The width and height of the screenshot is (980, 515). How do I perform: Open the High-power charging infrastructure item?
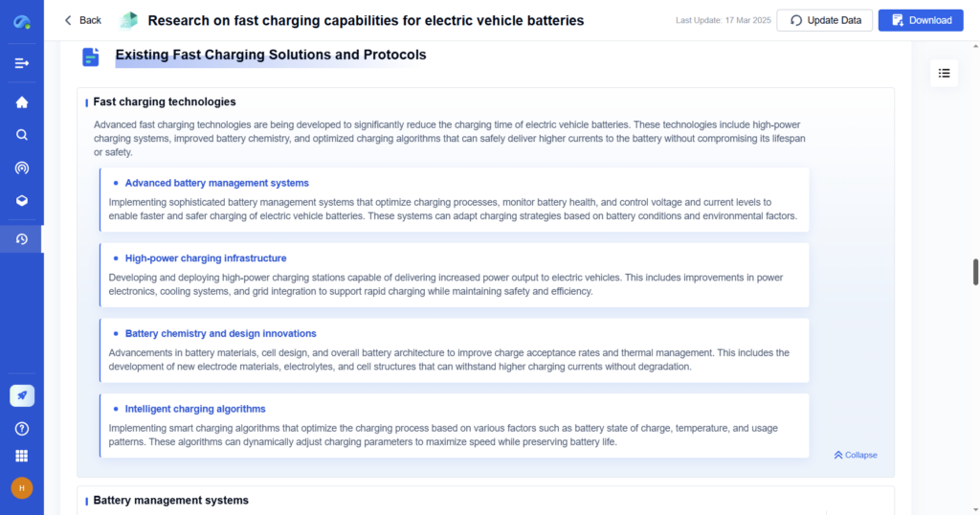(205, 258)
